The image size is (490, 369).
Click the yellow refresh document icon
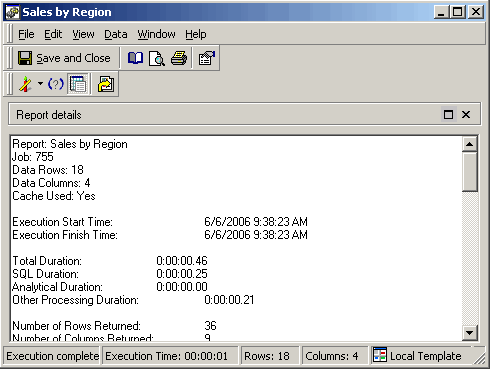tap(106, 84)
